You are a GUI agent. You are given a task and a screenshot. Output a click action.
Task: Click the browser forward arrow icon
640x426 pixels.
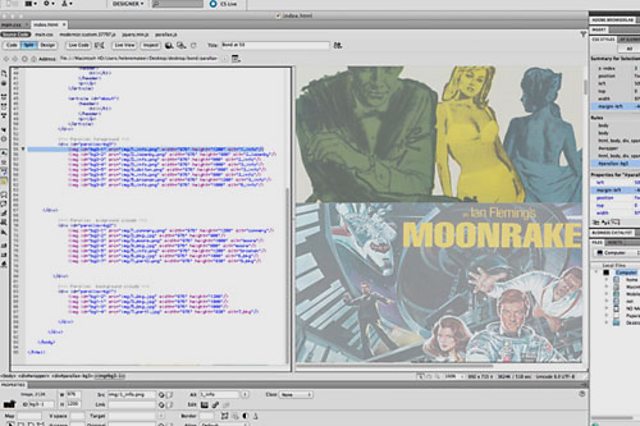[15, 59]
